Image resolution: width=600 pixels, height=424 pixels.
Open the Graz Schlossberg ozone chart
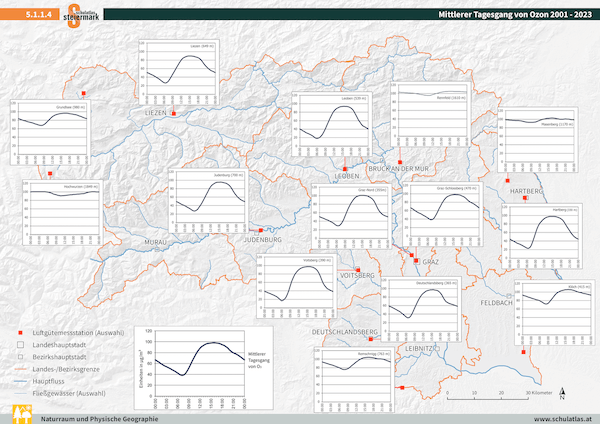click(x=443, y=214)
